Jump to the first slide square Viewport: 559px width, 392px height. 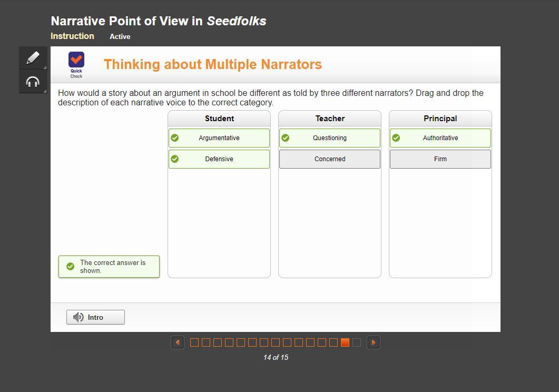tap(194, 342)
